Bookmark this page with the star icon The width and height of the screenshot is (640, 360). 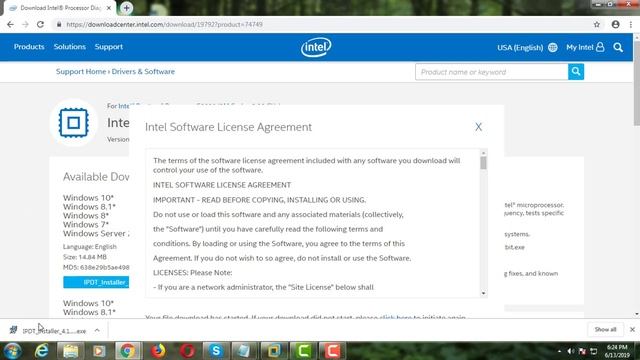coord(597,24)
